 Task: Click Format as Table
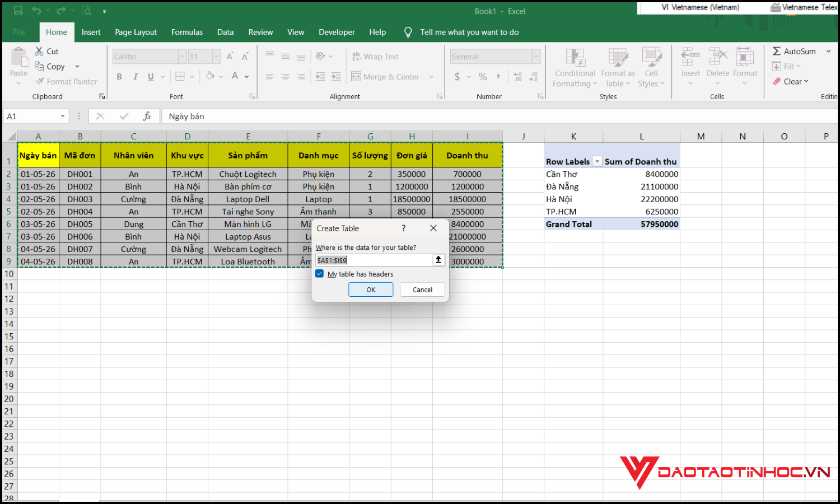tap(618, 68)
